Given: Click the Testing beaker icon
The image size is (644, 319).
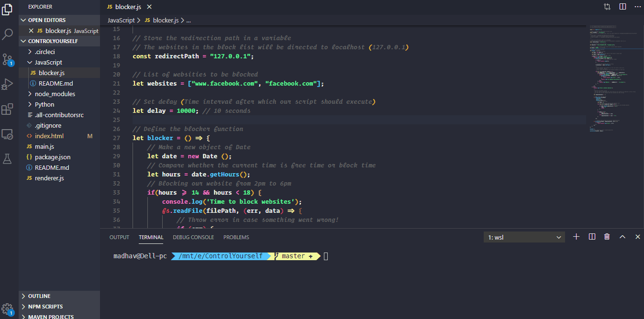Looking at the screenshot, I should pyautogui.click(x=7, y=160).
